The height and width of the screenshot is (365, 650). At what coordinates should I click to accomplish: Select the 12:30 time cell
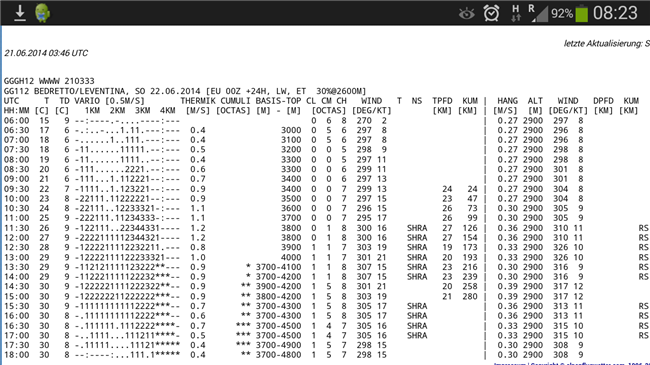[x=17, y=248]
